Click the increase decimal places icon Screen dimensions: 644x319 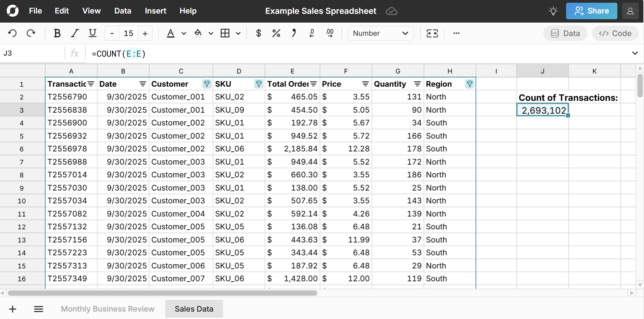(330, 33)
